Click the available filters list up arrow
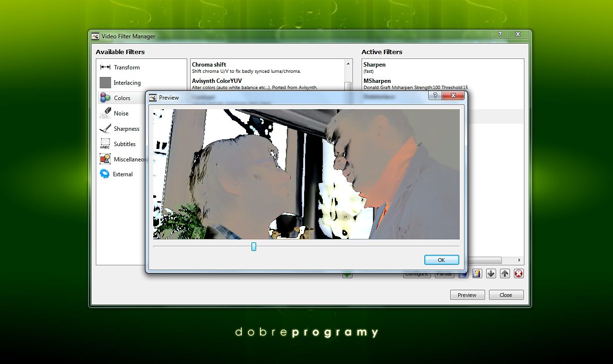Viewport: 613px width, 364px height. (348, 64)
